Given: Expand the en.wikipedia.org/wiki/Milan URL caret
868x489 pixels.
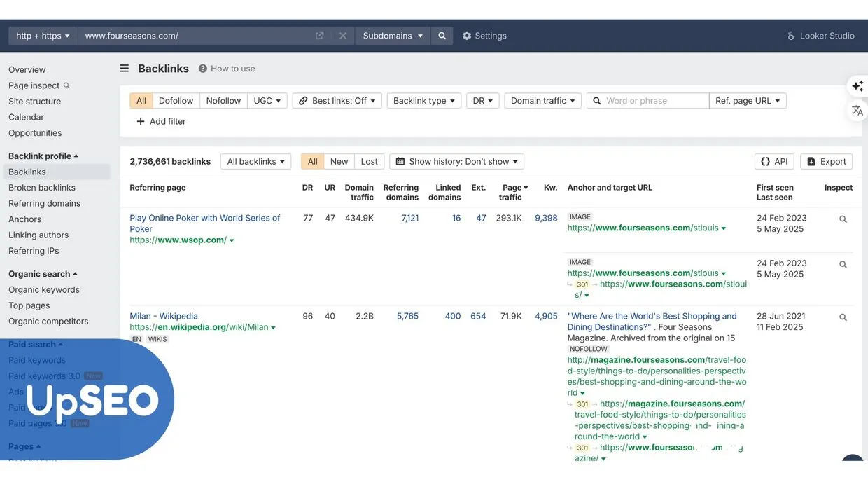Looking at the screenshot, I should tap(273, 327).
